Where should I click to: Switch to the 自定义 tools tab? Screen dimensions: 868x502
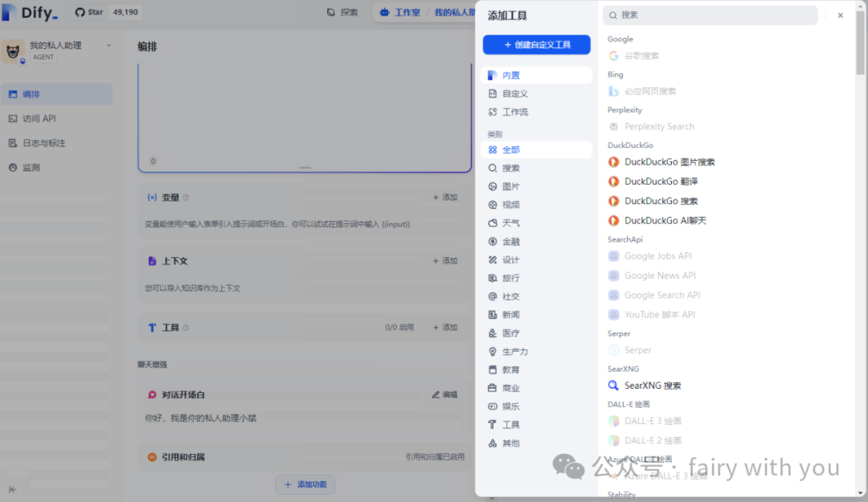click(x=514, y=94)
